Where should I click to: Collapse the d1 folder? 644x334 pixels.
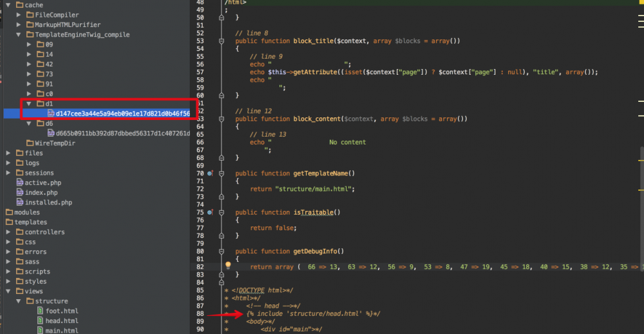[28, 104]
